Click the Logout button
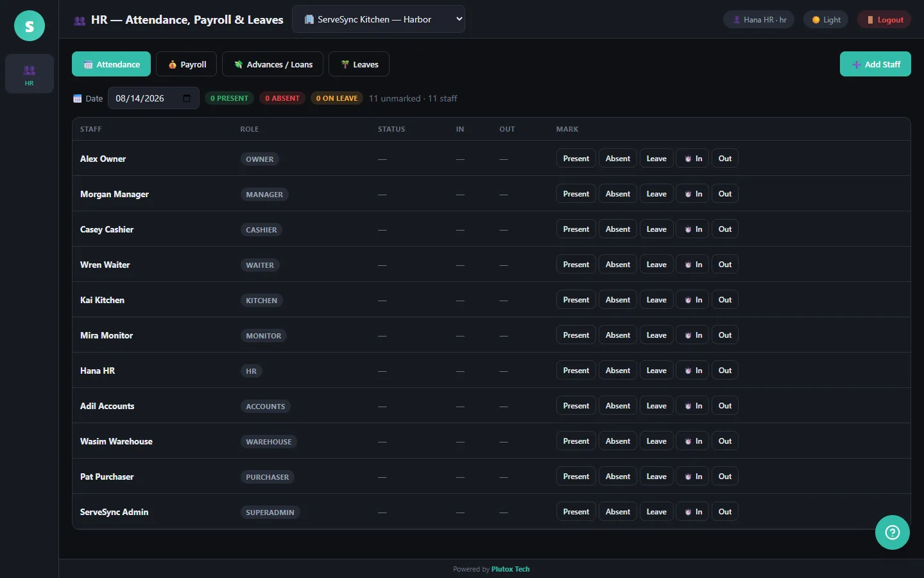The height and width of the screenshot is (578, 924). [x=884, y=19]
